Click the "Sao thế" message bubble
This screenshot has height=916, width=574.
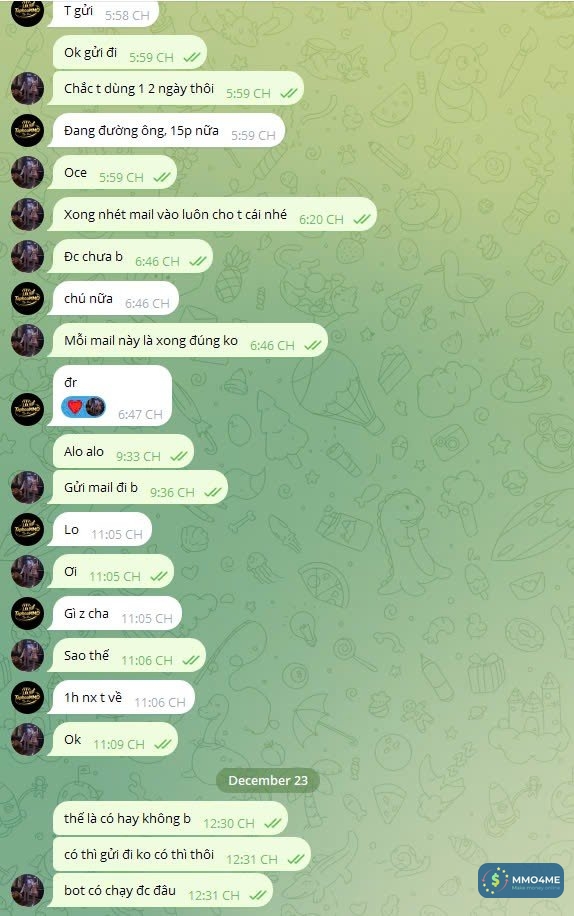127,655
